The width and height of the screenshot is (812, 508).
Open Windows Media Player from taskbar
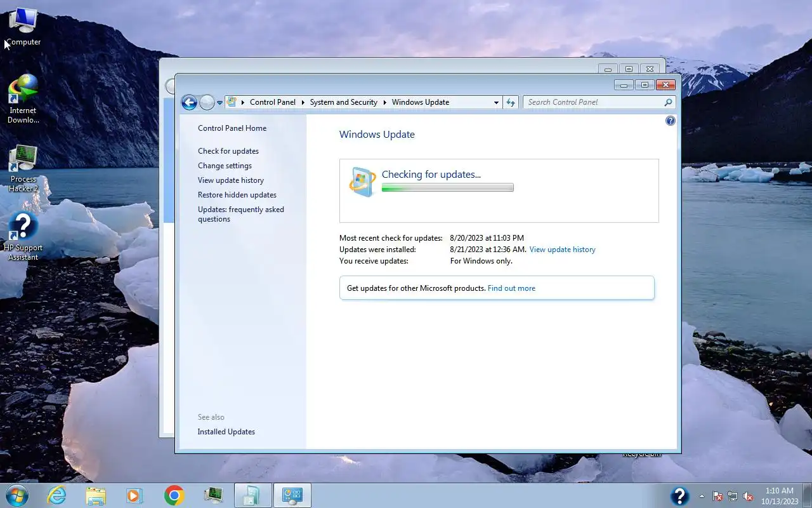[134, 495]
